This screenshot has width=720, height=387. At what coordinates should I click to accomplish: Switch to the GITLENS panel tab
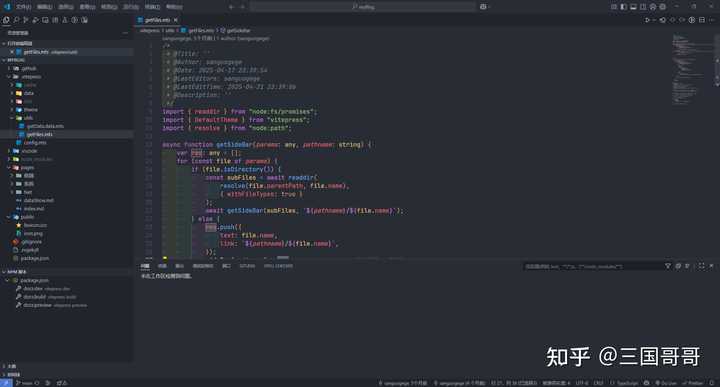247,266
